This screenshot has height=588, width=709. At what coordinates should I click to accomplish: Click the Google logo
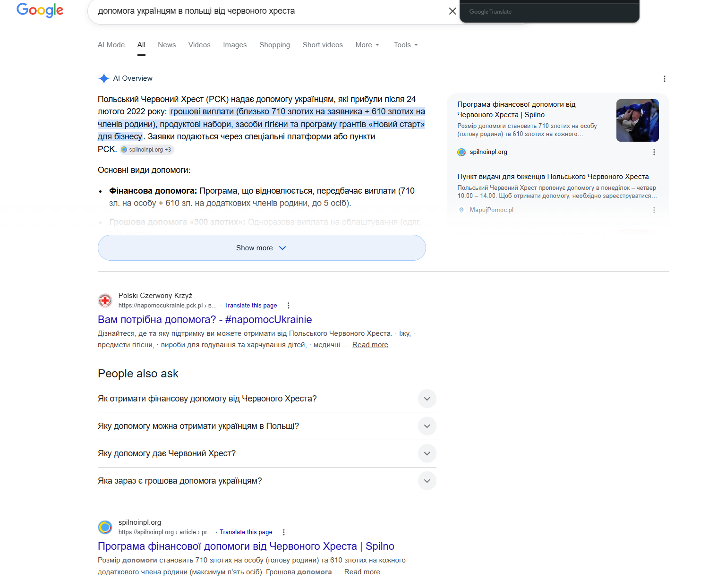pos(40,10)
